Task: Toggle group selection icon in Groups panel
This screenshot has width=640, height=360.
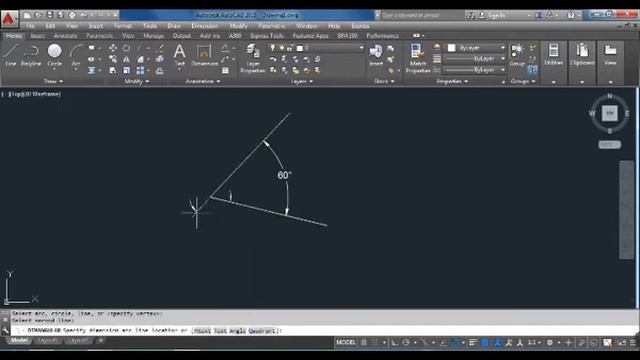Action: [532, 70]
